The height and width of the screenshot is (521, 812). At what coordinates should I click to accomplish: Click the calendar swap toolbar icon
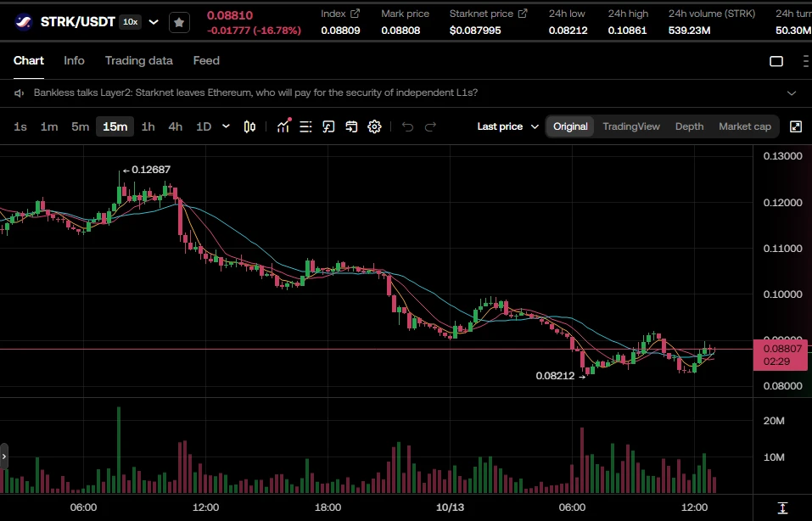click(351, 127)
